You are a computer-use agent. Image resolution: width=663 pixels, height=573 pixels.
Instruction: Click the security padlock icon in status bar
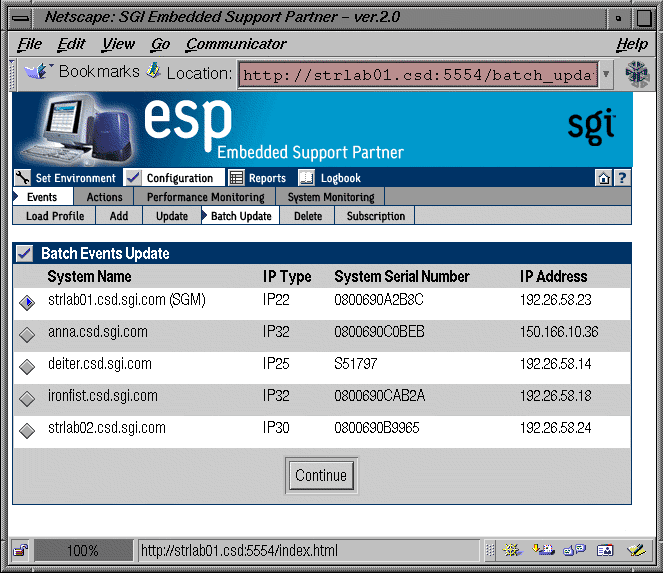click(20, 550)
